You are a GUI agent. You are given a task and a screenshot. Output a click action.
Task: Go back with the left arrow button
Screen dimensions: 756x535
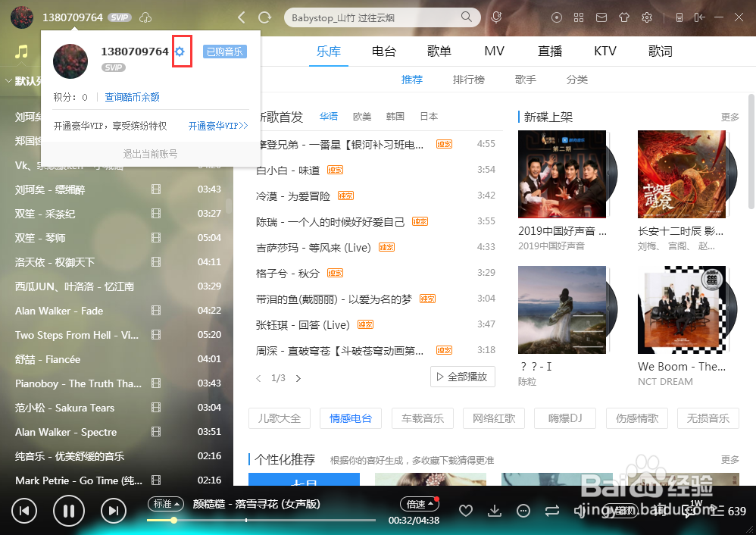coord(241,18)
